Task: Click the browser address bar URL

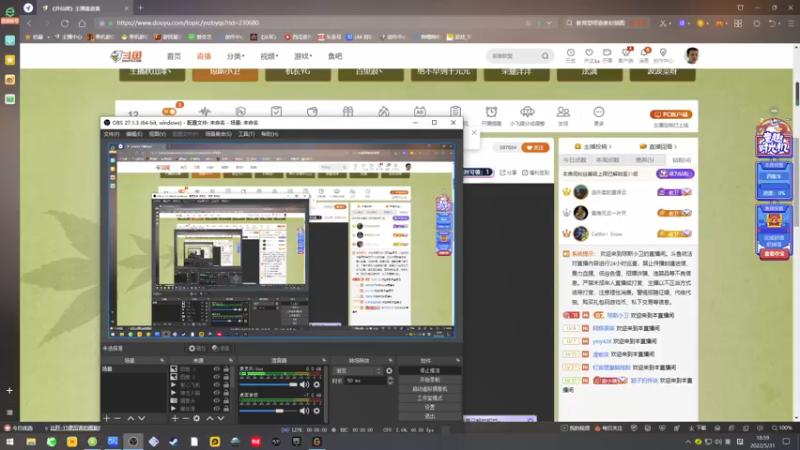Action: (x=188, y=23)
